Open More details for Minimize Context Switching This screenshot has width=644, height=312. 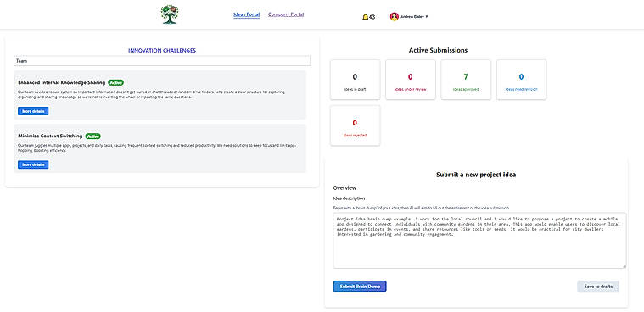[33, 164]
